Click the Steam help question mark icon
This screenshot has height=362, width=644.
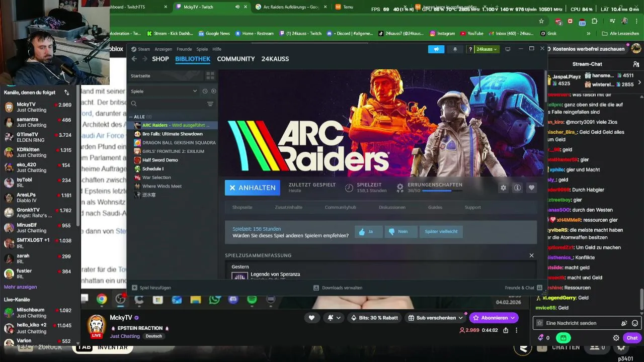470,49
